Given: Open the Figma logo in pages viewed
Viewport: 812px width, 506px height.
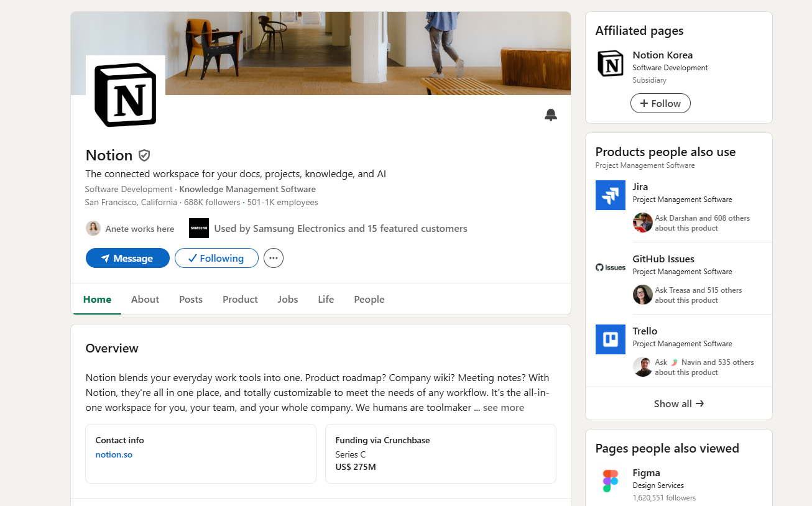Looking at the screenshot, I should tap(610, 481).
